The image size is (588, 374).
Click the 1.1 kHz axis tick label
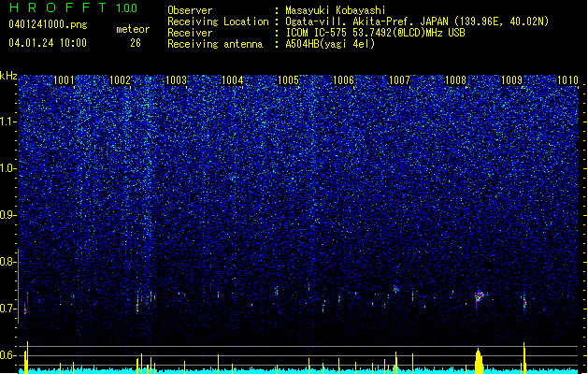[x=8, y=122]
